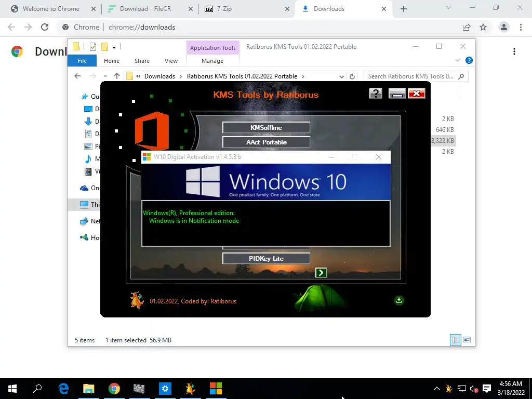
Task: Open Manage tab under Application Tools
Action: coord(212,61)
